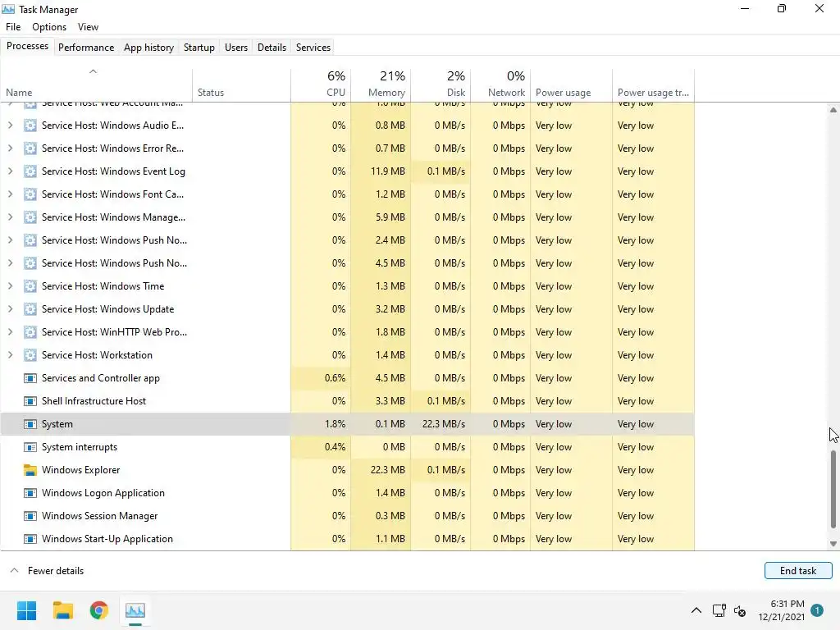This screenshot has width=840, height=630.
Task: Click the Service Host: Windows Update gear icon
Action: click(30, 309)
